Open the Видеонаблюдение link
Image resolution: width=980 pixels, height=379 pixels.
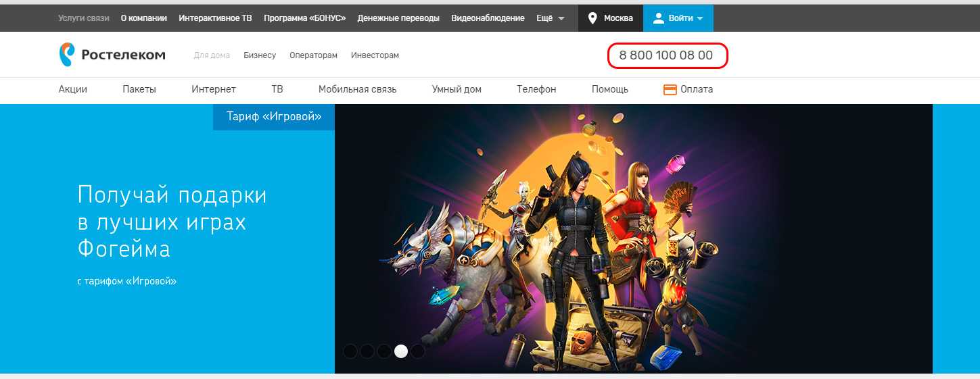pos(488,18)
